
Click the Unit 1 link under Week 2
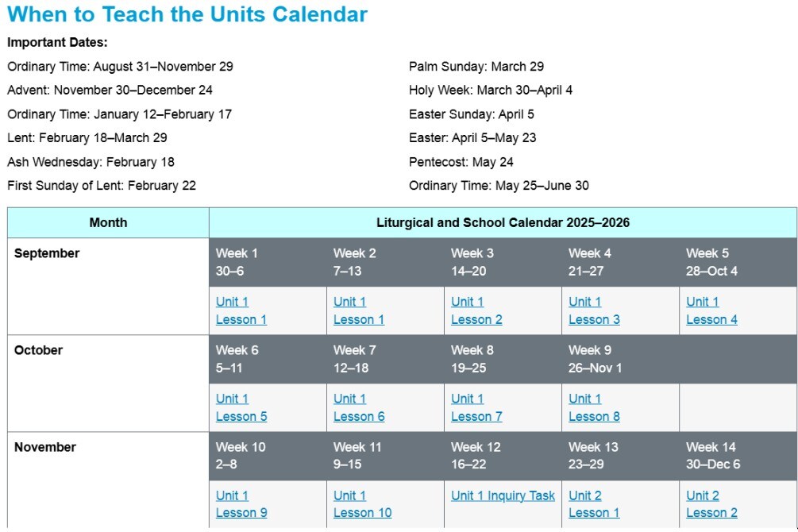(x=349, y=302)
